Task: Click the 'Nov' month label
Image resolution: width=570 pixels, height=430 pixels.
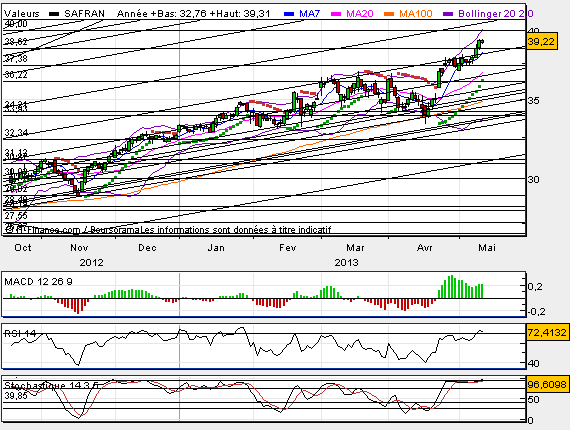Action: click(x=79, y=248)
